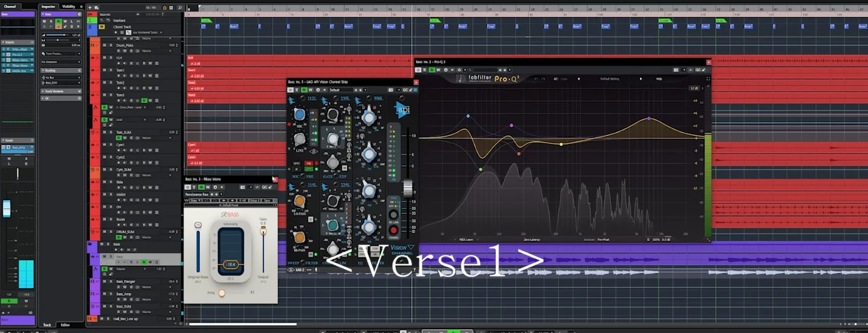868x333 pixels.
Task: Enable read automation on Pro-Q 3 window
Action: (432, 70)
